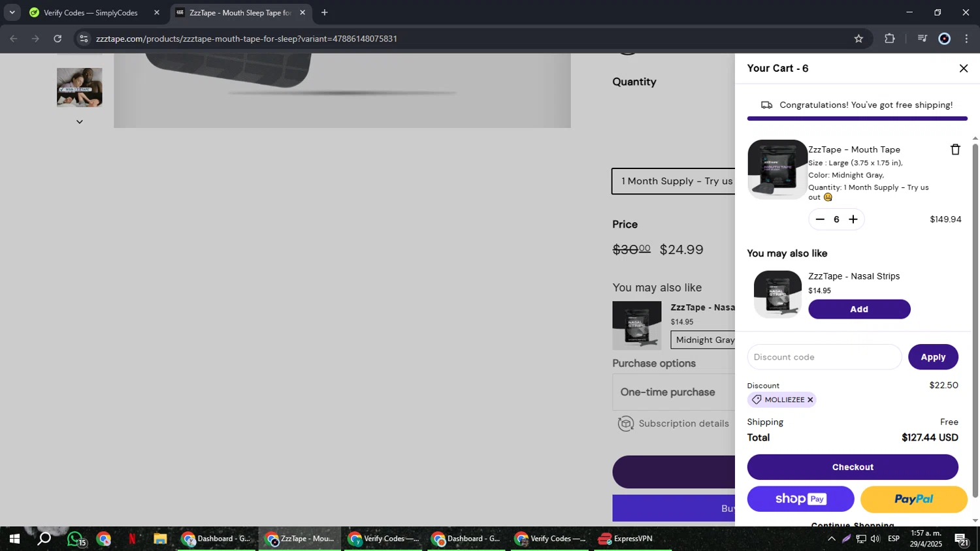Open the Netflix taskbar icon
Image resolution: width=980 pixels, height=551 pixels.
pyautogui.click(x=132, y=539)
